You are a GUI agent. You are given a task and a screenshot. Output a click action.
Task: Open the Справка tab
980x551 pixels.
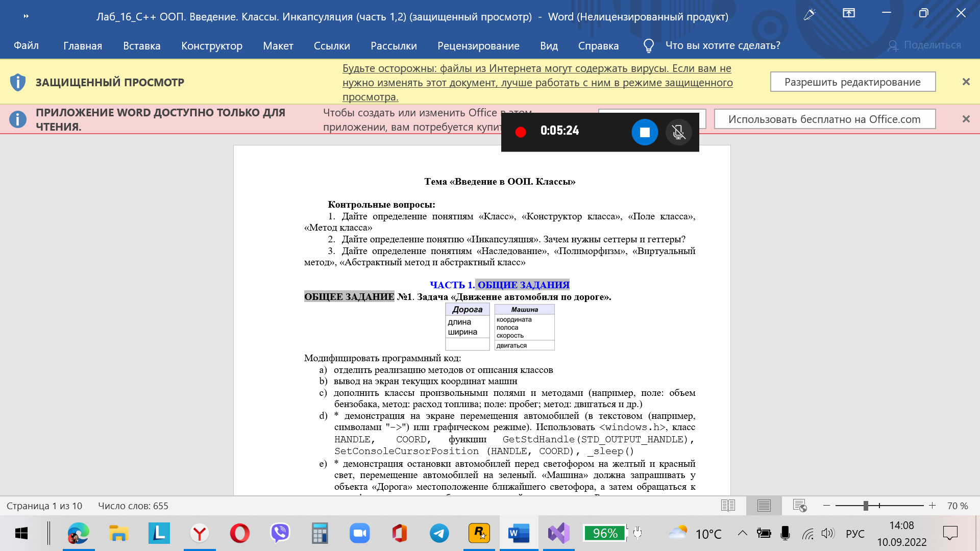click(598, 45)
